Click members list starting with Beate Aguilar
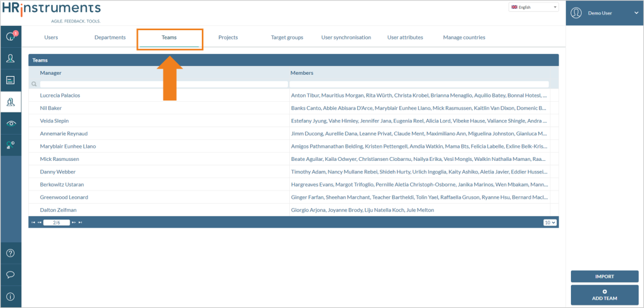 pyautogui.click(x=419, y=159)
